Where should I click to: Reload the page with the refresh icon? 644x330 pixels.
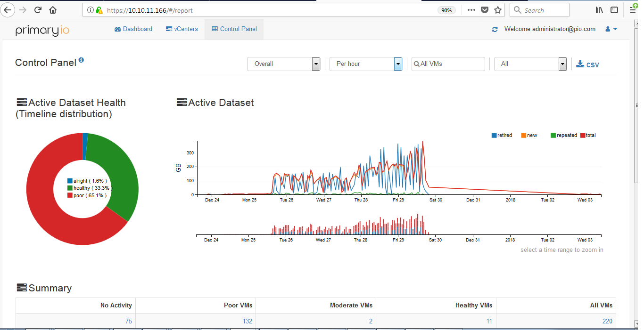tap(38, 10)
